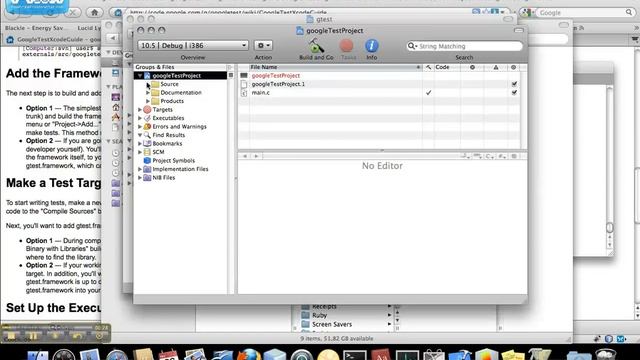
Task: Select googleTestProject.1 in file list
Action: [278, 84]
